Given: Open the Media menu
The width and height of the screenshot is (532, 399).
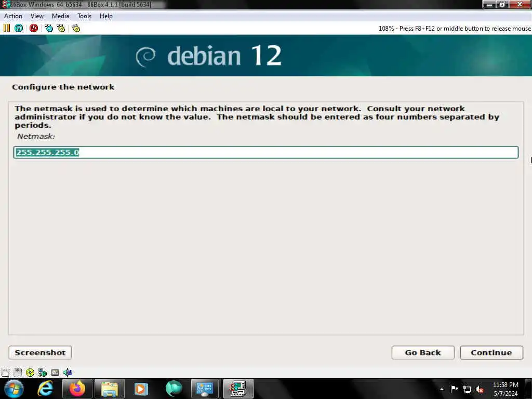Looking at the screenshot, I should (x=60, y=16).
